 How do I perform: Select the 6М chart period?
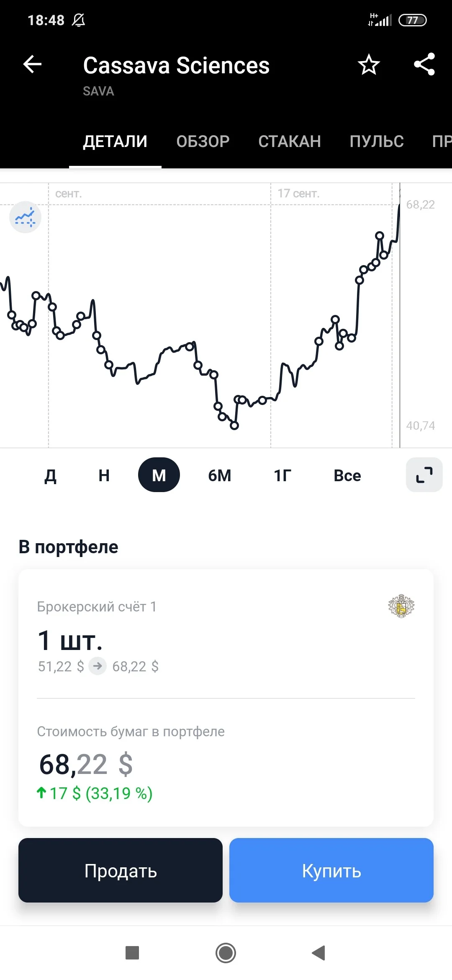[220, 475]
